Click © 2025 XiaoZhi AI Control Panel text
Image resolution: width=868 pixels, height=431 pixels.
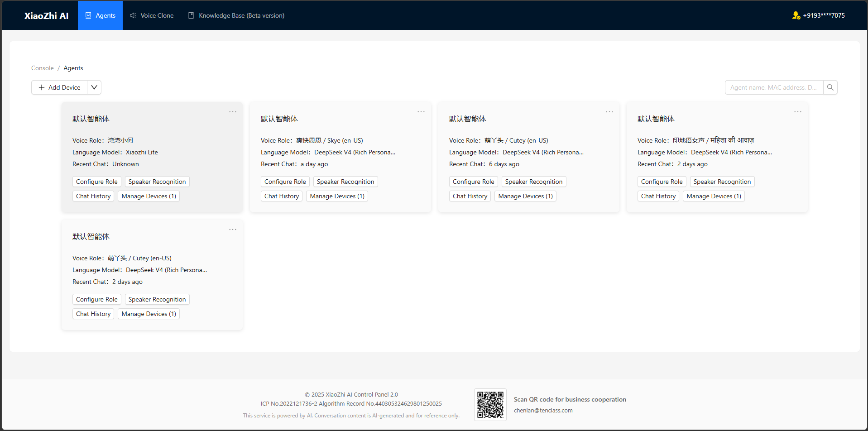pos(351,395)
